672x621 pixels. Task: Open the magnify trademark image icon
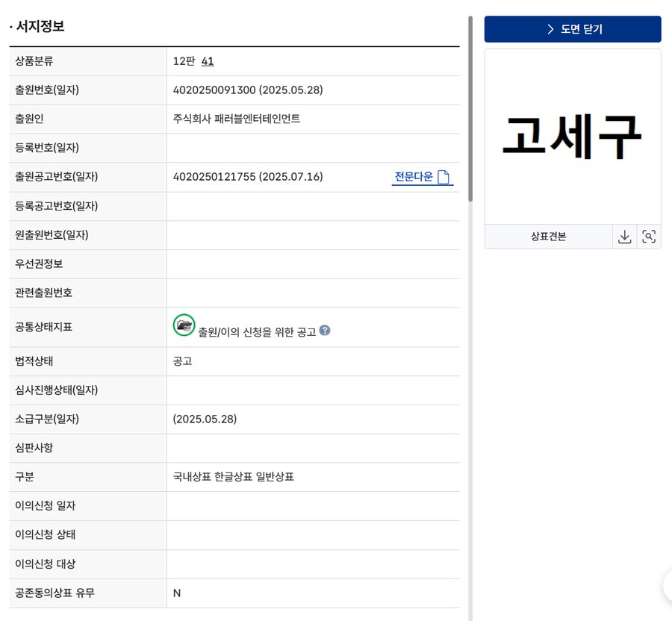tap(649, 237)
